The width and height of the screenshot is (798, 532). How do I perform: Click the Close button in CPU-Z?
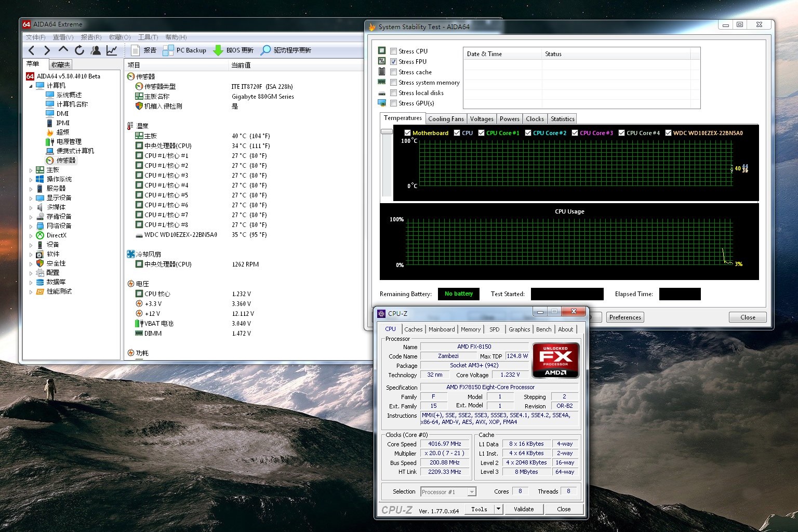[564, 509]
